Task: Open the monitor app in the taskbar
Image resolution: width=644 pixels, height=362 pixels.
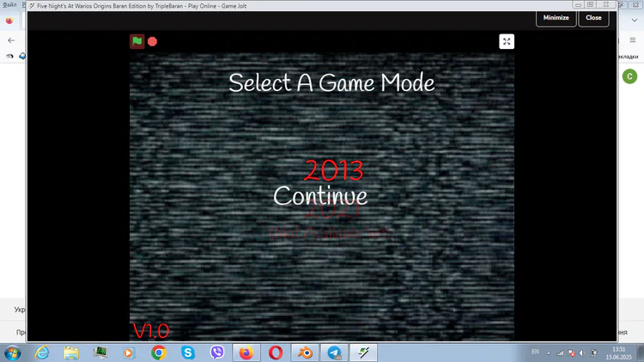Action: tap(100, 353)
